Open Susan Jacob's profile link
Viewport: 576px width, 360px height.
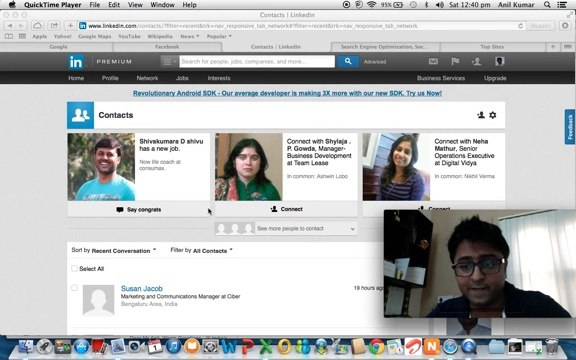coord(142,288)
